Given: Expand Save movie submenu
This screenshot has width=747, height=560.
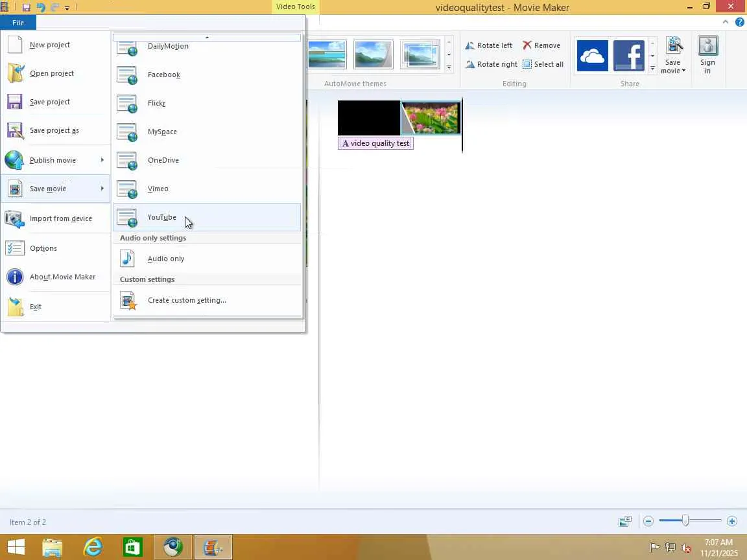Looking at the screenshot, I should click(55, 189).
